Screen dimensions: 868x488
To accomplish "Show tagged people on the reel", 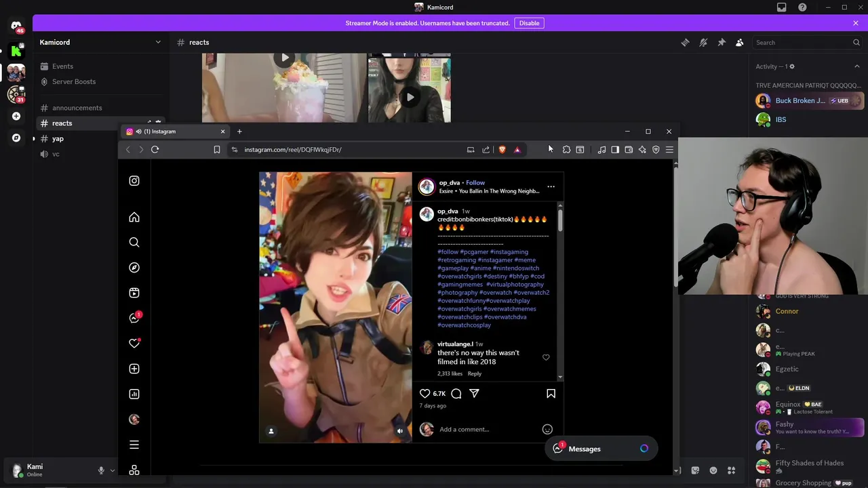I will [271, 431].
